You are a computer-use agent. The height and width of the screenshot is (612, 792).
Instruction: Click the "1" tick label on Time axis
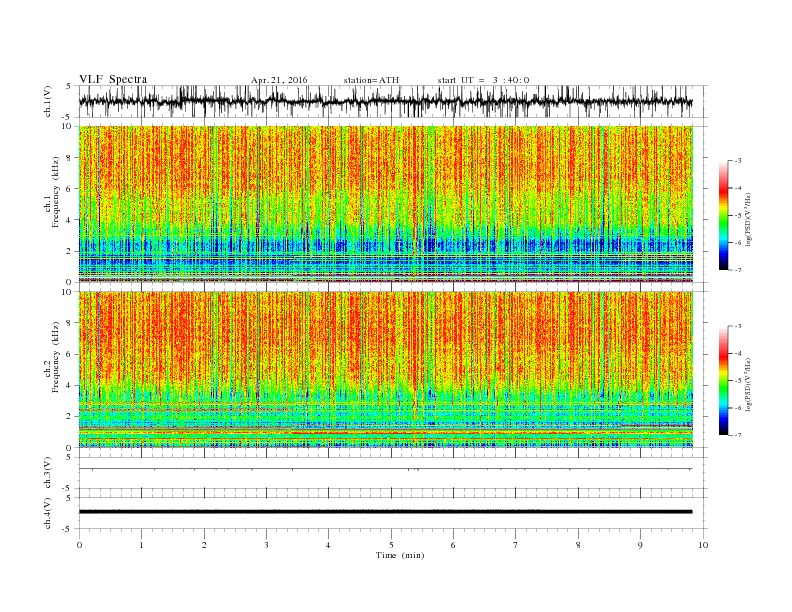point(141,545)
